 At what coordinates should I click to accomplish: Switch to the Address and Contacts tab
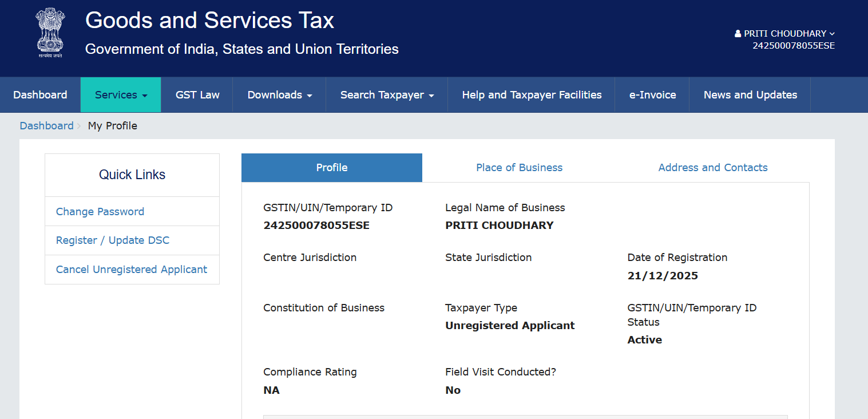coord(712,168)
